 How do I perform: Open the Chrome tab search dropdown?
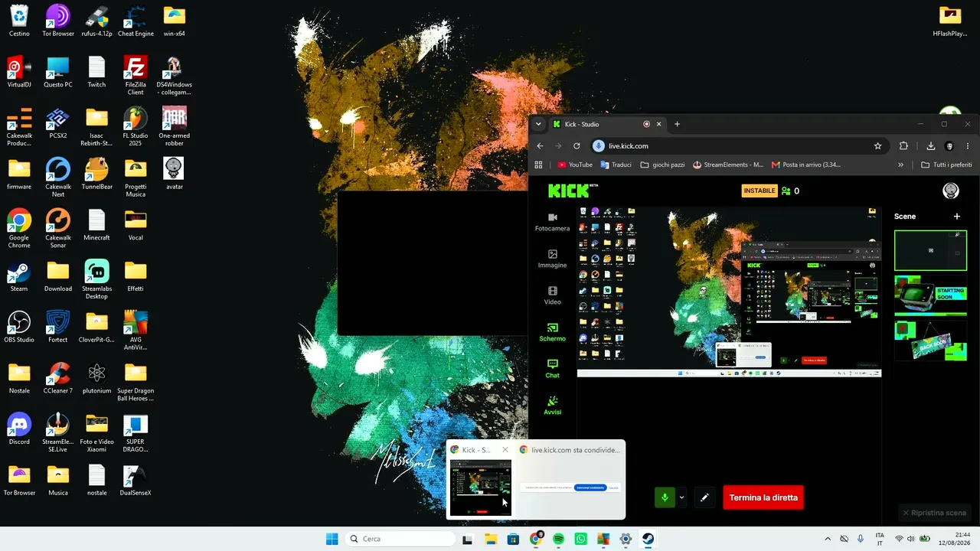[538, 124]
